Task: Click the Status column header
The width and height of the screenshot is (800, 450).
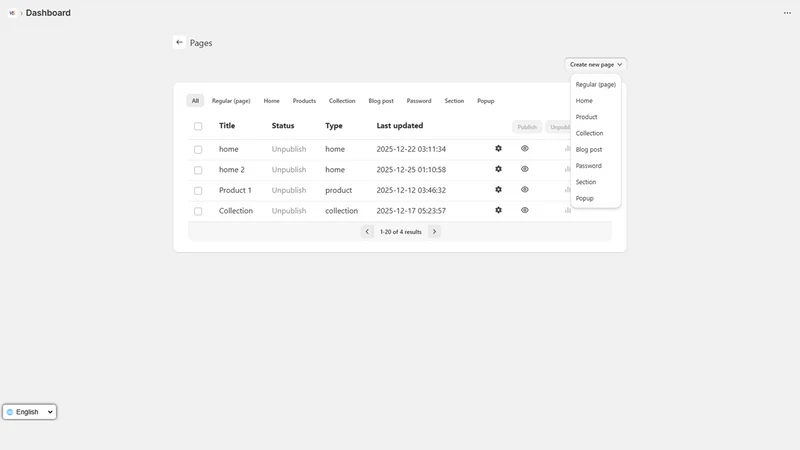Action: tap(283, 126)
